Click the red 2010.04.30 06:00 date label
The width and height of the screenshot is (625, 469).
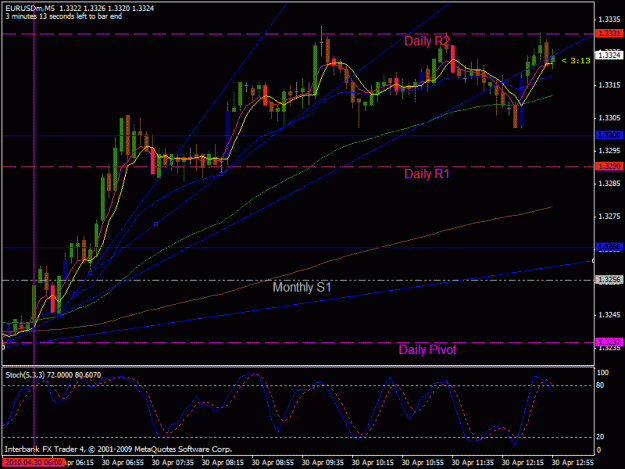(x=33, y=463)
